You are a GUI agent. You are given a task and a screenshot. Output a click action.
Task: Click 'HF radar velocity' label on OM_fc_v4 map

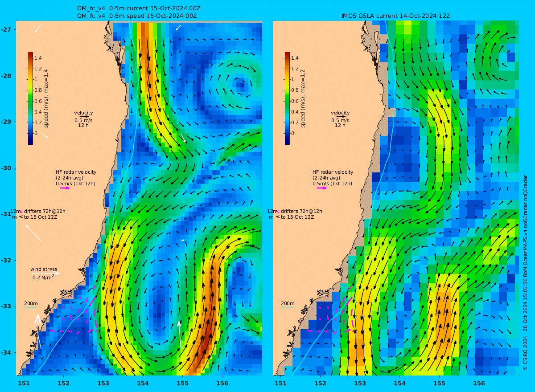click(76, 172)
